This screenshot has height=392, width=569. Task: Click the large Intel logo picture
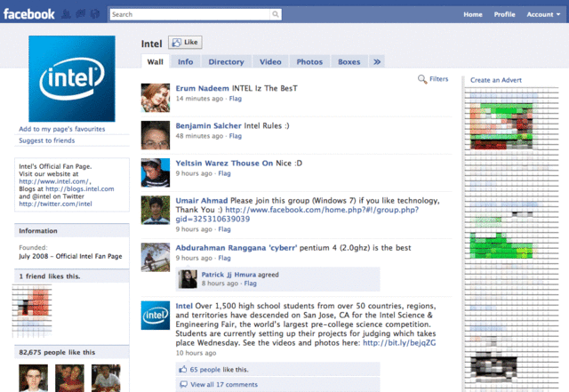[72, 78]
